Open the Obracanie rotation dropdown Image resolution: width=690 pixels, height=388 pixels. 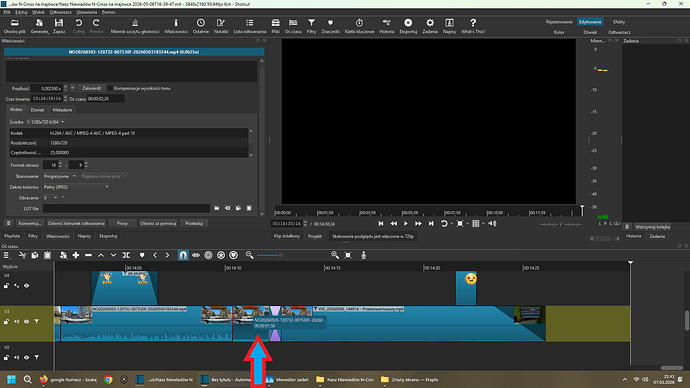(x=50, y=198)
